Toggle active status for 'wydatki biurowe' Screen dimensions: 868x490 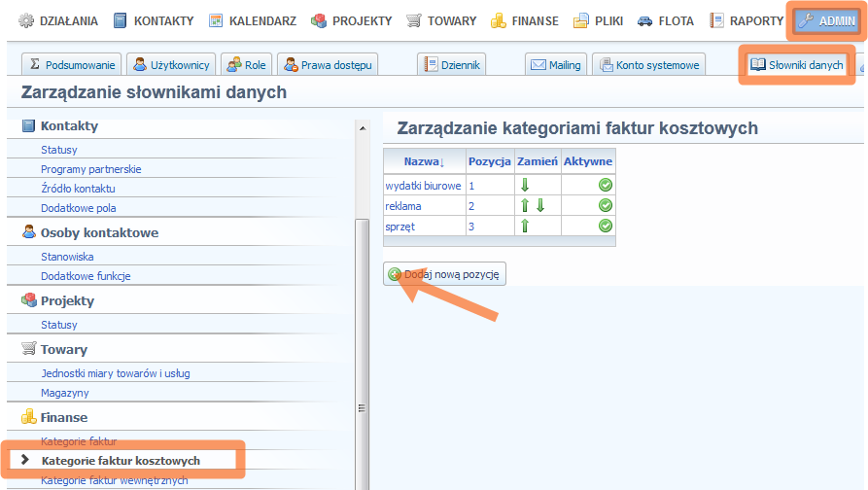click(x=605, y=186)
